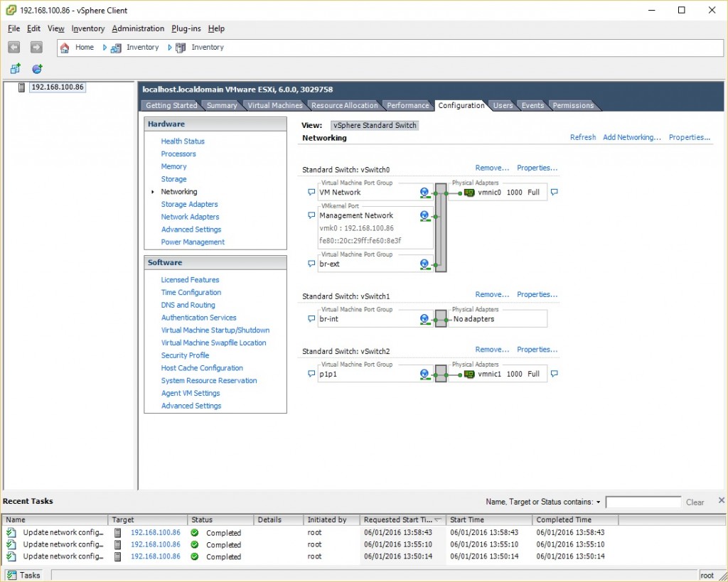728x582 pixels.
Task: Click inside the task filter text field
Action: (643, 502)
